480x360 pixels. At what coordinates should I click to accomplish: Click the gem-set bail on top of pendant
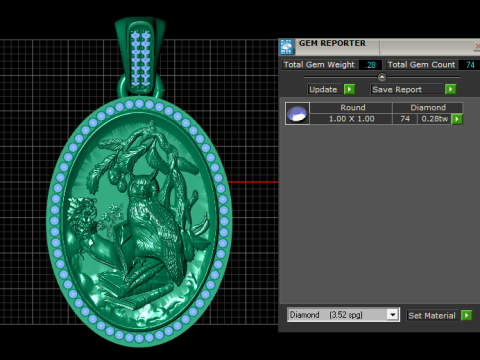tap(140, 57)
